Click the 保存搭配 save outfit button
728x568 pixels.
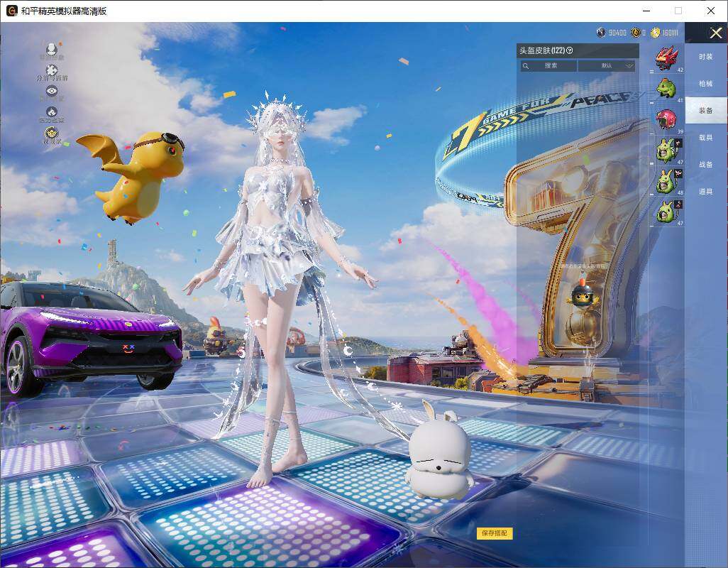coord(495,533)
